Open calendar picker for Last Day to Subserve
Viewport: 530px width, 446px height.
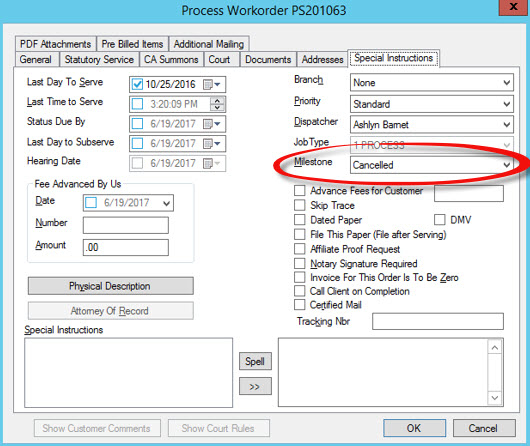212,144
